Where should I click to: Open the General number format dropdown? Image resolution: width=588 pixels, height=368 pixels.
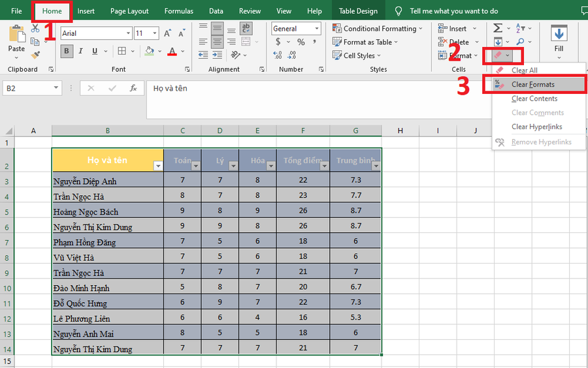click(317, 29)
